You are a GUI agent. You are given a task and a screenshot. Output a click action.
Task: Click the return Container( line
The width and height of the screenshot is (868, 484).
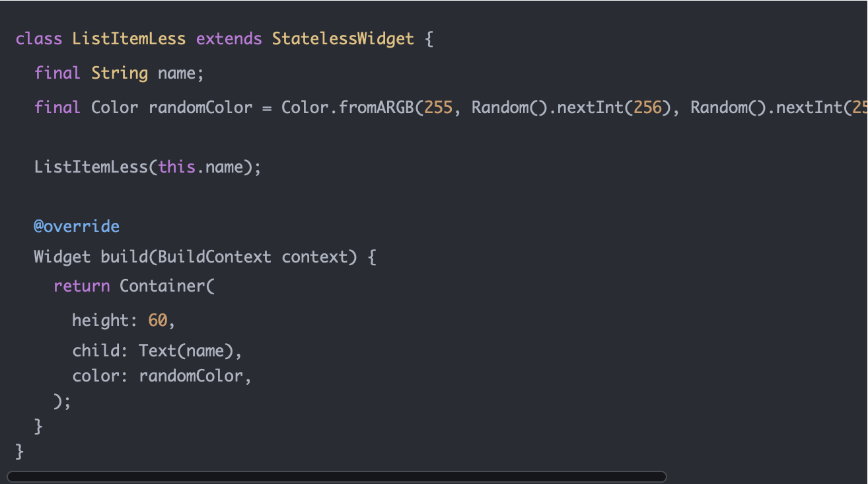(134, 286)
